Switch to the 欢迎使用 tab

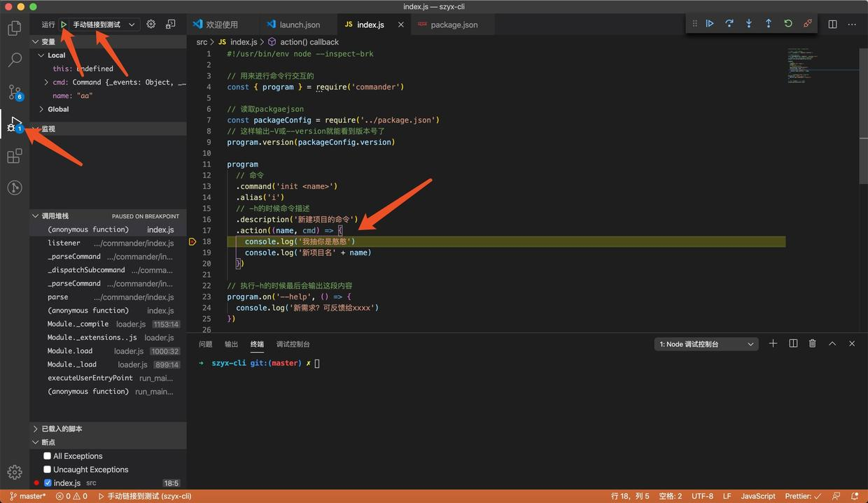pyautogui.click(x=223, y=24)
